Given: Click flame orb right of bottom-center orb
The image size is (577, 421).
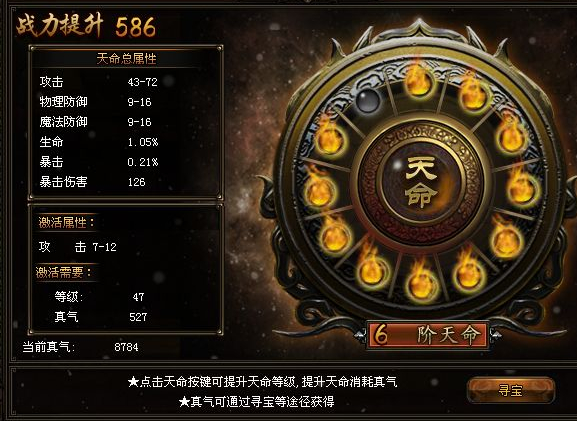Looking at the screenshot, I should [468, 270].
